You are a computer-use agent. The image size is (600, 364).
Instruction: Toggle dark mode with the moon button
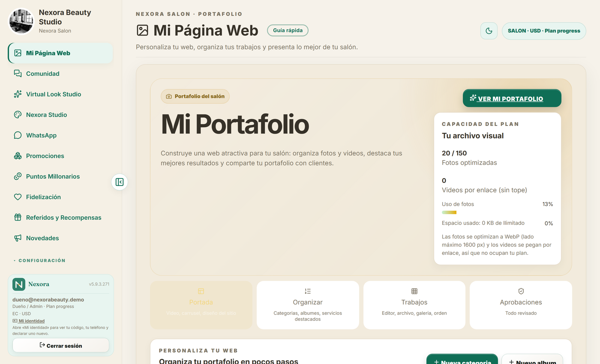[x=489, y=31]
